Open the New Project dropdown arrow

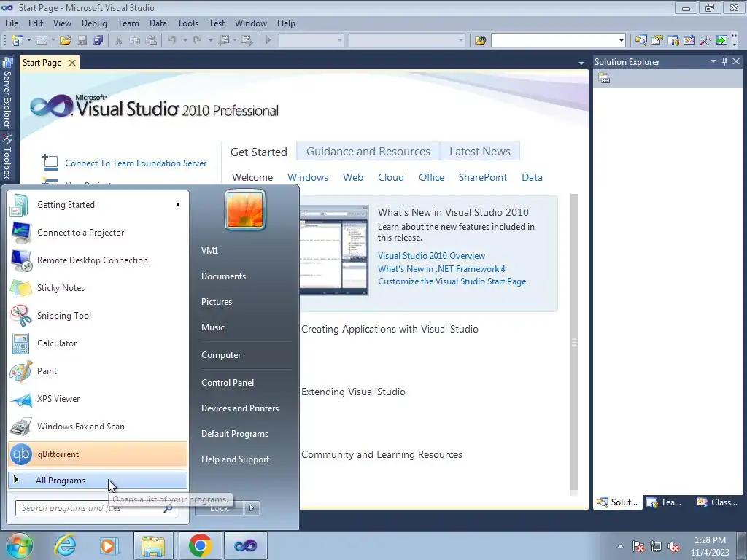pyautogui.click(x=29, y=41)
